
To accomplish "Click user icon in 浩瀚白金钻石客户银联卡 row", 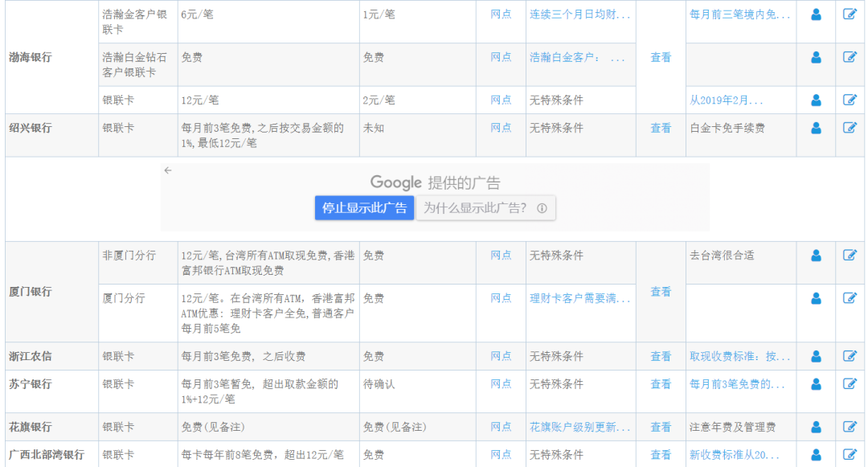I will [x=816, y=58].
